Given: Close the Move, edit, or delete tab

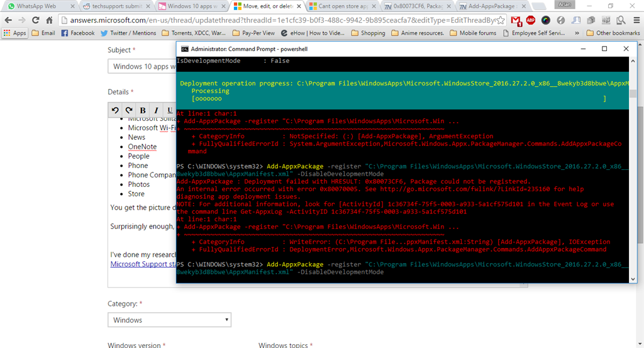Looking at the screenshot, I should pos(299,6).
